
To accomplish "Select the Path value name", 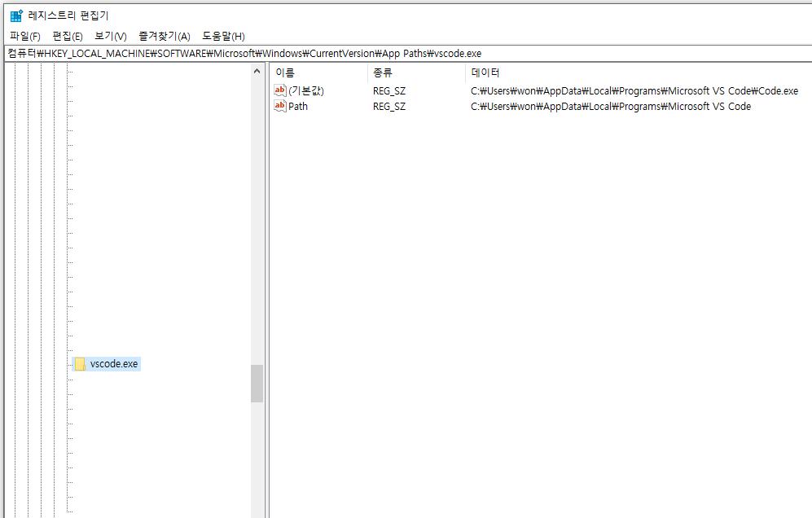I will (298, 106).
